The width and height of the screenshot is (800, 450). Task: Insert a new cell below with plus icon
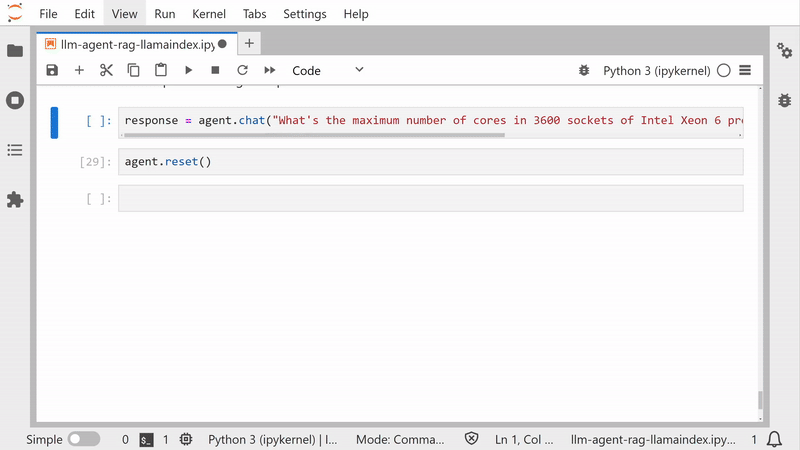pyautogui.click(x=79, y=70)
